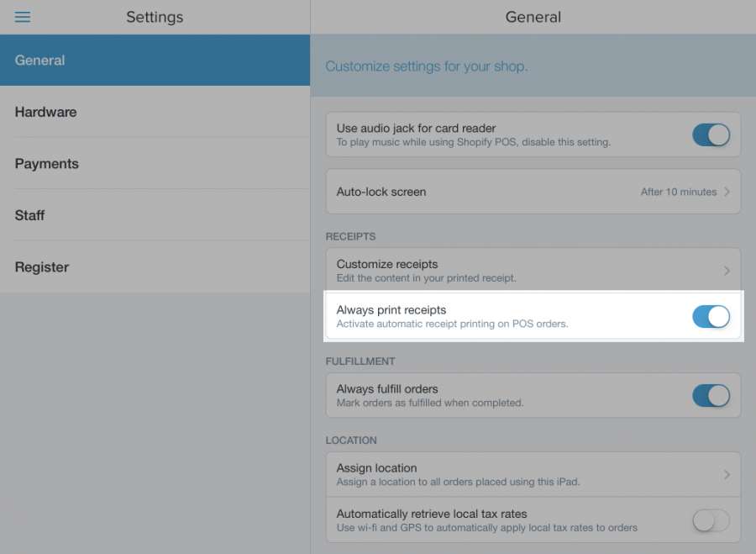Viewport: 756px width, 554px height.
Task: Expand Customize receipts chevron arrow
Action: [727, 271]
